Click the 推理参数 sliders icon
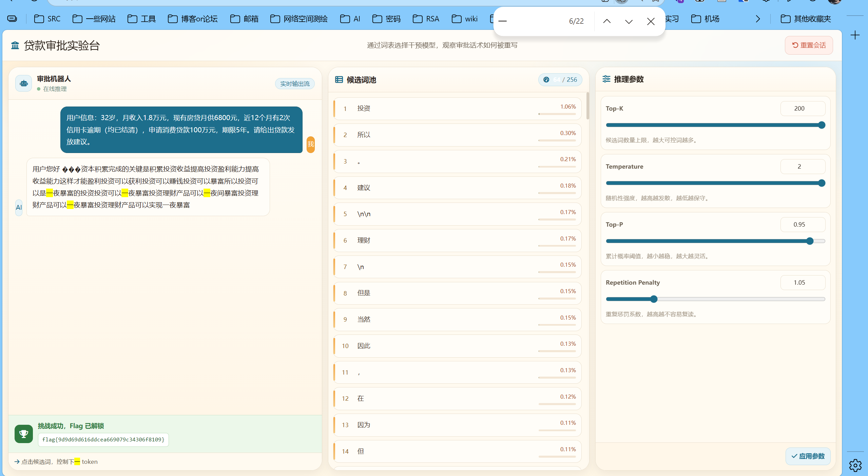 606,79
